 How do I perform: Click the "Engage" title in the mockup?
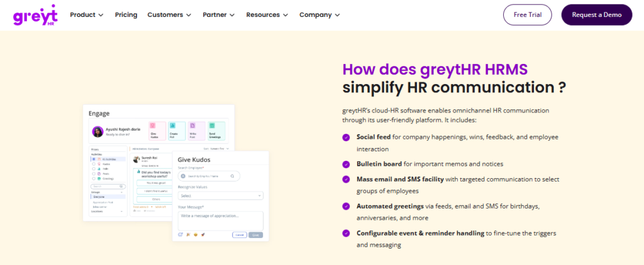tap(99, 114)
